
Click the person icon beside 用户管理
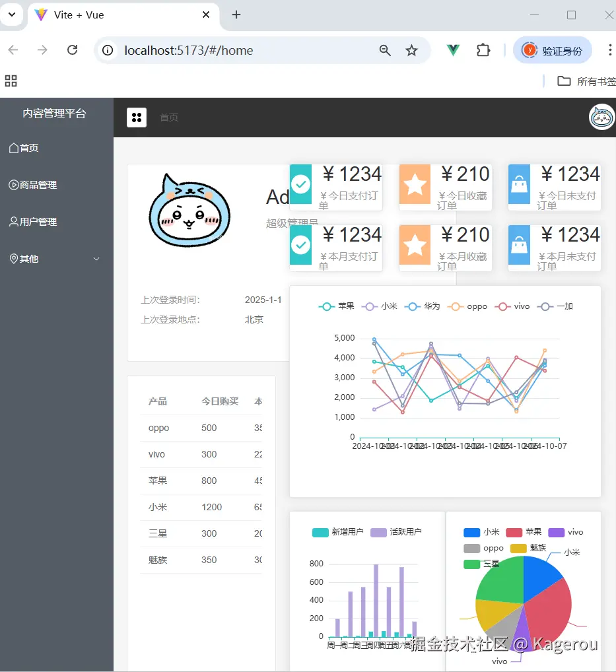tap(14, 222)
